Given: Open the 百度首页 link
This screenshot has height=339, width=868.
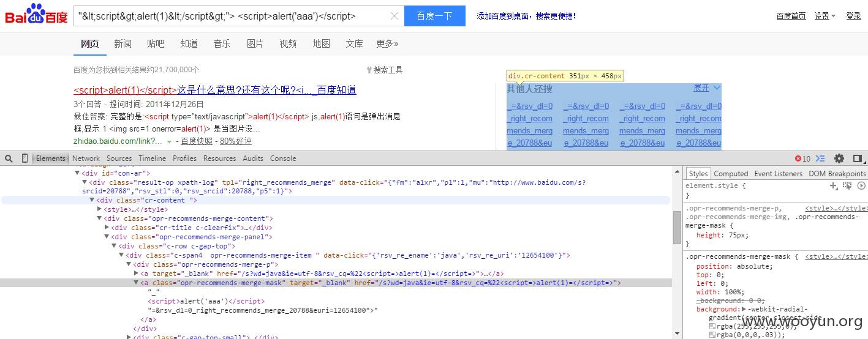Looking at the screenshot, I should pos(791,16).
